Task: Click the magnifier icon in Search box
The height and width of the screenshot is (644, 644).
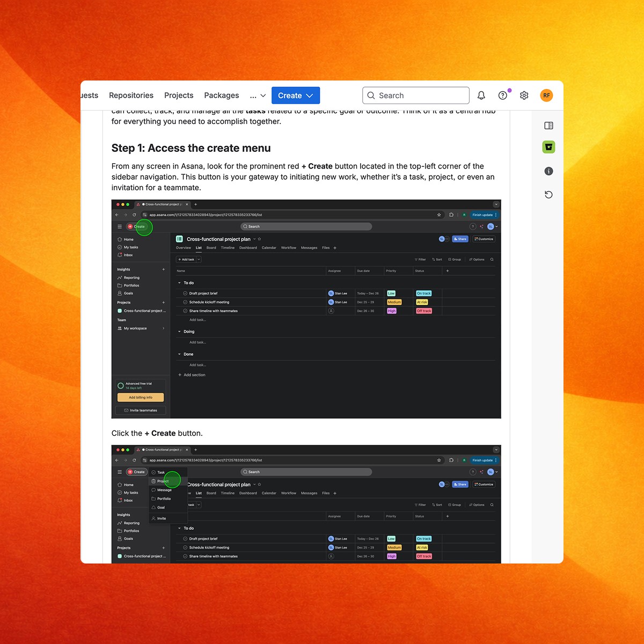Action: tap(371, 96)
